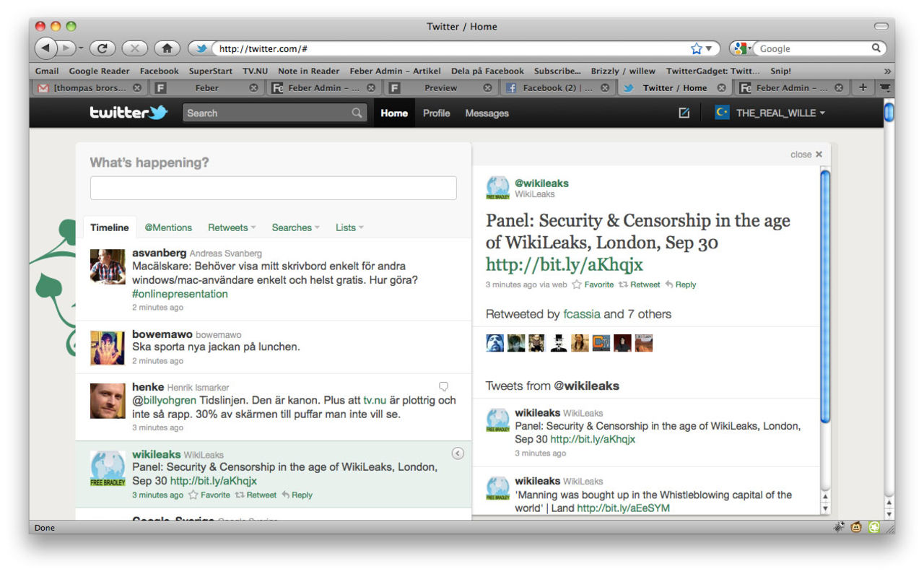Click the What's happening tweet box

pyautogui.click(x=273, y=188)
